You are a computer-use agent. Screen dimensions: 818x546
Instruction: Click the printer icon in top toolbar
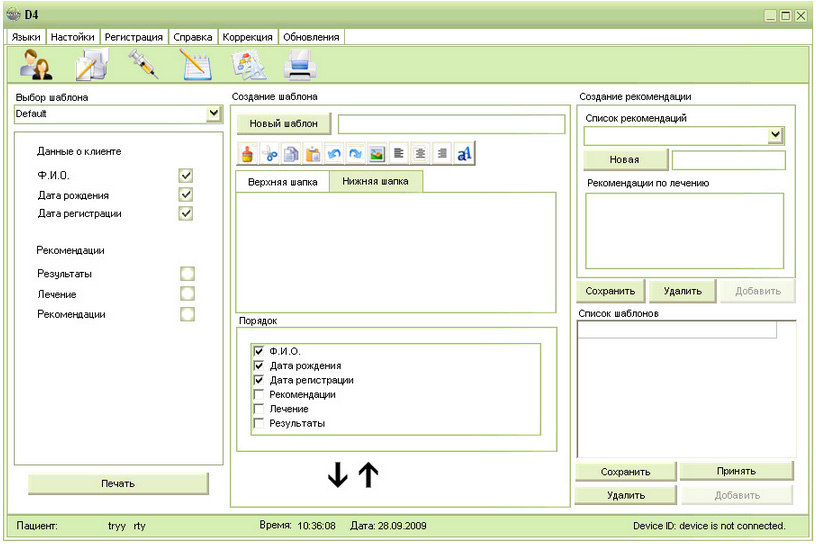pyautogui.click(x=300, y=65)
